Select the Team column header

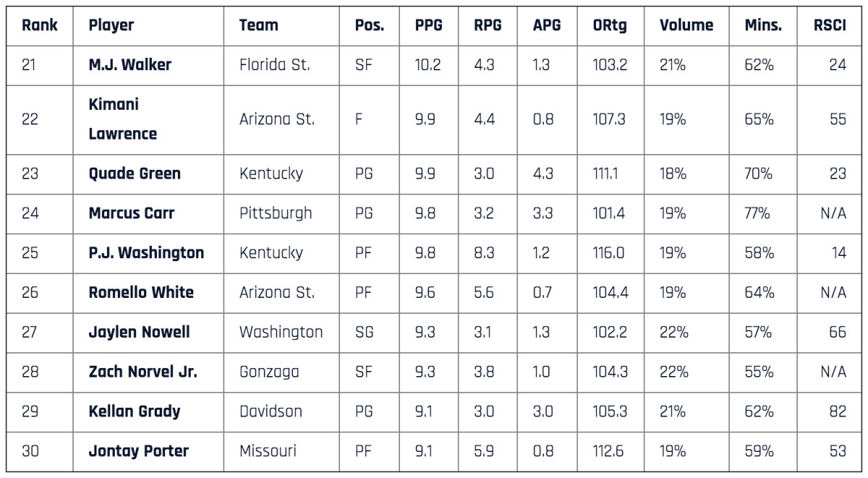258,25
